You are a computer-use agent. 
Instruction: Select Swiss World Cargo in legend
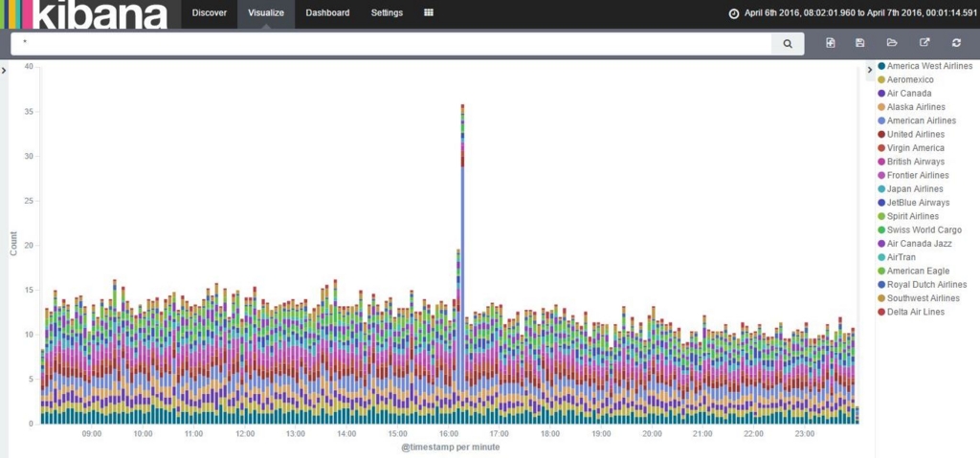click(924, 229)
